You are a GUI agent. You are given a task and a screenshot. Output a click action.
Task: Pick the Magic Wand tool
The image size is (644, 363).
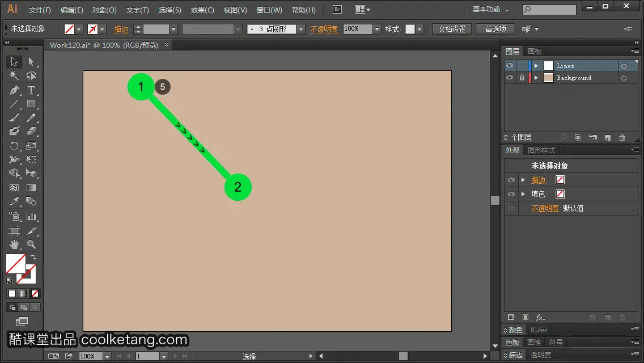14,75
